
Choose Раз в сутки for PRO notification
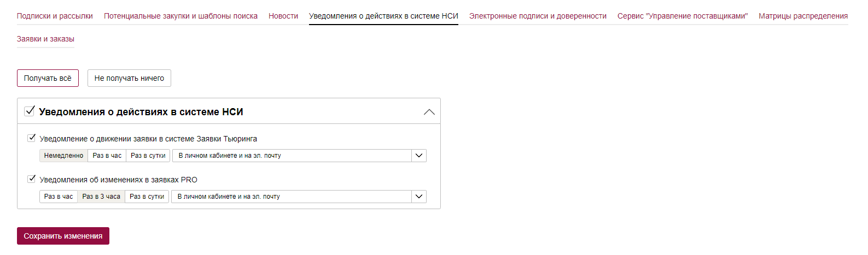tap(147, 197)
